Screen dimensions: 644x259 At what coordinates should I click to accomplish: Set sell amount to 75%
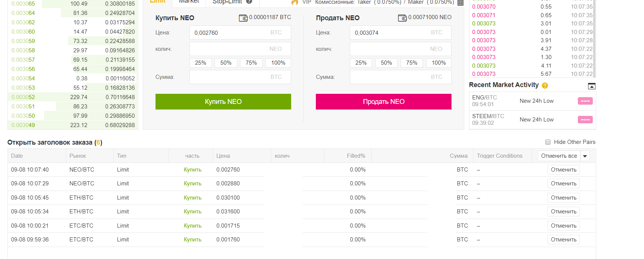pyautogui.click(x=412, y=63)
